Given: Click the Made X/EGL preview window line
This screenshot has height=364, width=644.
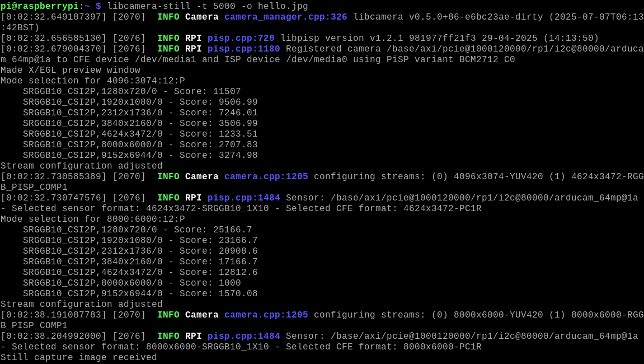Looking at the screenshot, I should 69,70.
